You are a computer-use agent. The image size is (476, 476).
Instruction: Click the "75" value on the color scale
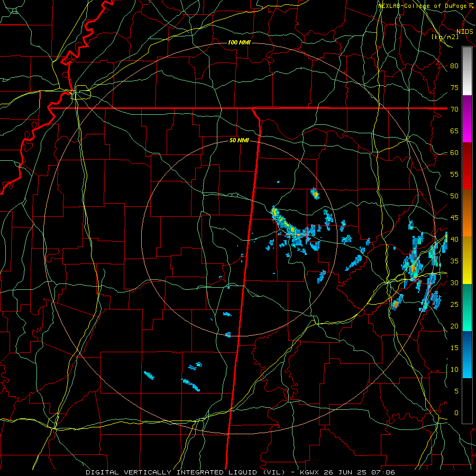pyautogui.click(x=454, y=87)
